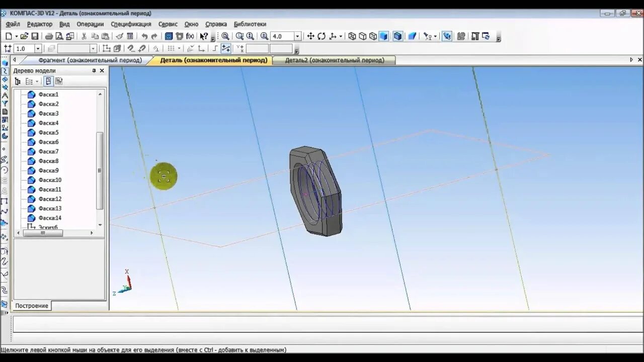The width and height of the screenshot is (644, 362).
Task: Open the Библиотеки menu
Action: pos(250,24)
